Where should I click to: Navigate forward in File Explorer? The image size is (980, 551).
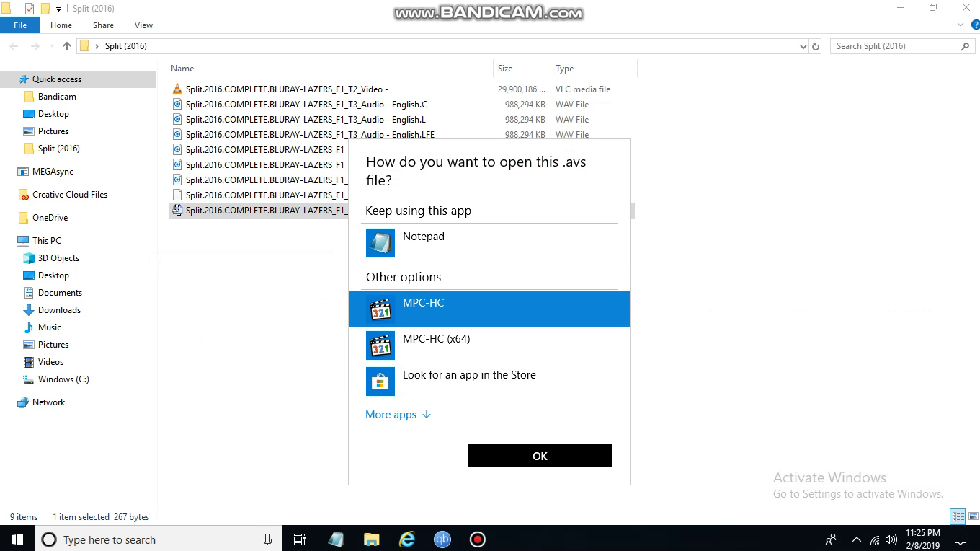coord(35,46)
